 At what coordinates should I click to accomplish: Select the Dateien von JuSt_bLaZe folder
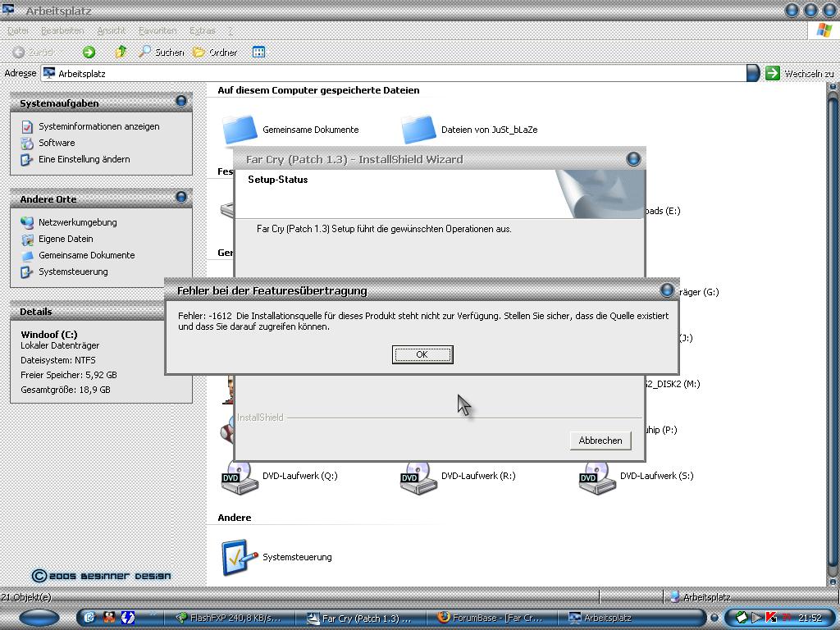click(x=469, y=130)
